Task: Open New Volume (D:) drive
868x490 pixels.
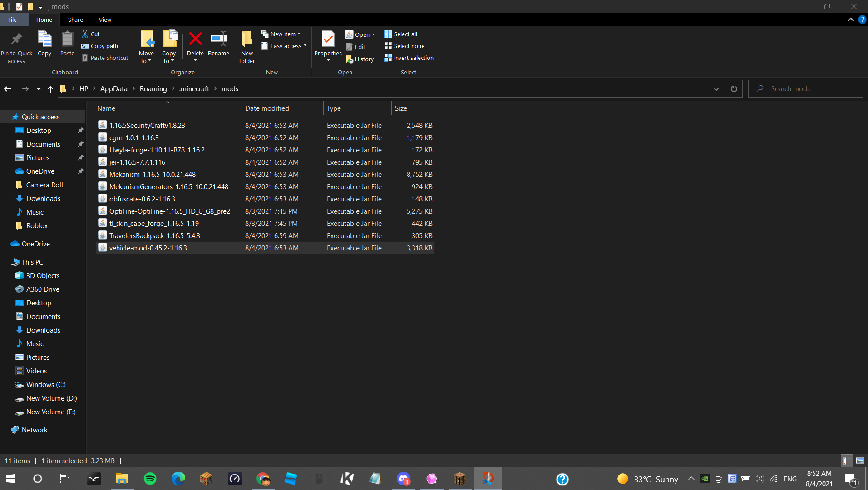Action: (51, 398)
